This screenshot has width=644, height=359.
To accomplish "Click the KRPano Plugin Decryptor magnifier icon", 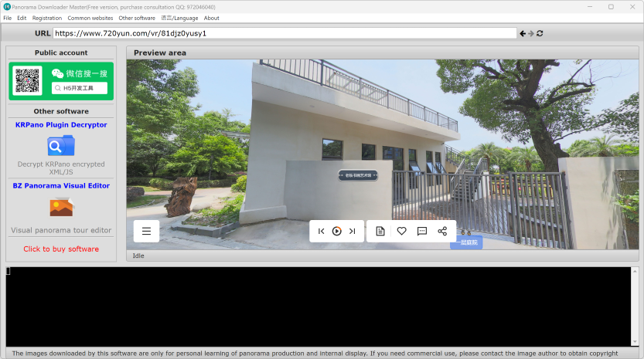I will point(61,145).
